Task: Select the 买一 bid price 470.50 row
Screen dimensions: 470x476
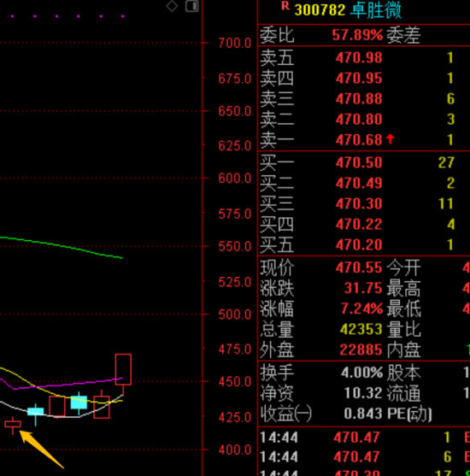Action: point(364,162)
